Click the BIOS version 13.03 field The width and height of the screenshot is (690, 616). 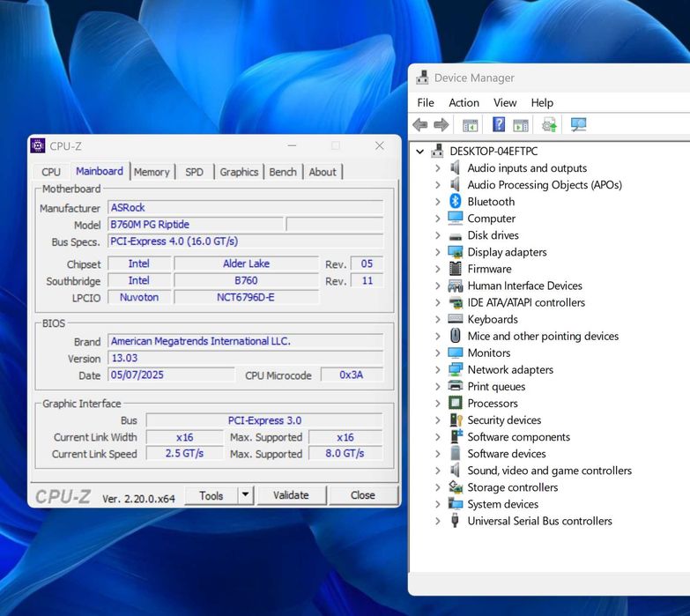pos(246,358)
